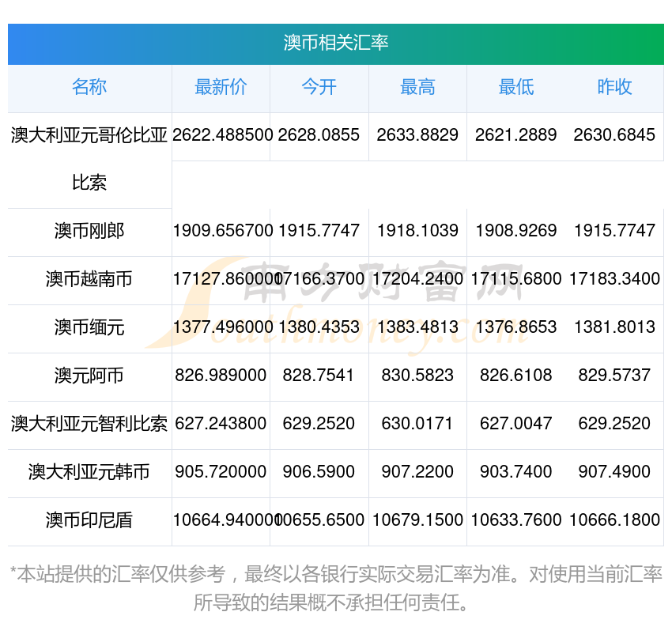
Task: Click the 澳币缅元 row name
Action: click(89, 327)
